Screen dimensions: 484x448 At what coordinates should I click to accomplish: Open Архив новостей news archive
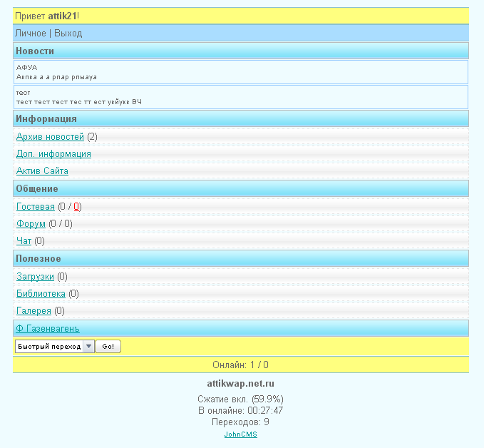coord(50,136)
